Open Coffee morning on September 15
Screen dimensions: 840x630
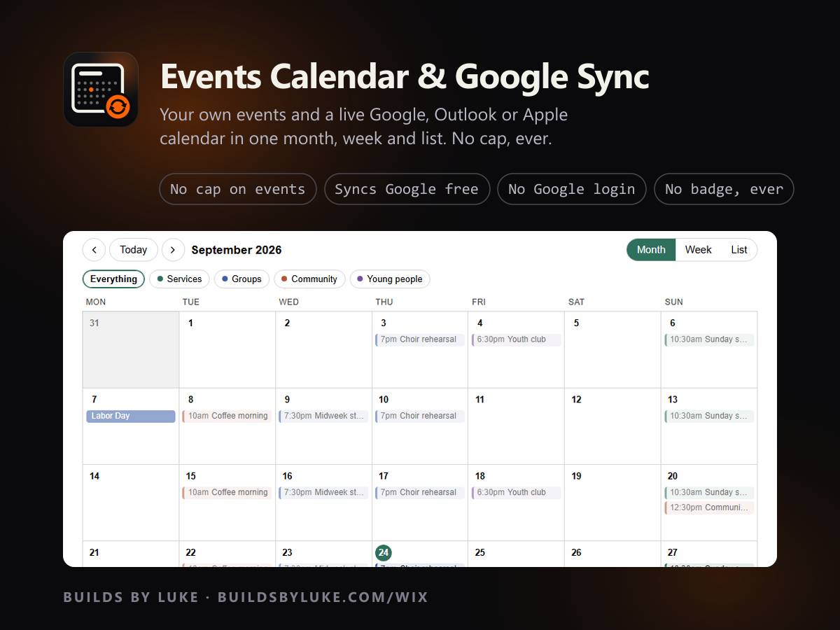[x=227, y=493]
